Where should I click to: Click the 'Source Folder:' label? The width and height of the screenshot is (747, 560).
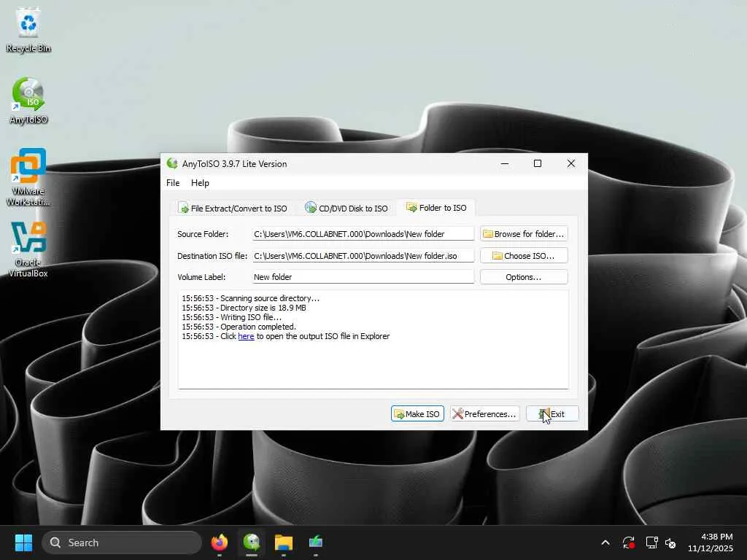pyautogui.click(x=203, y=234)
